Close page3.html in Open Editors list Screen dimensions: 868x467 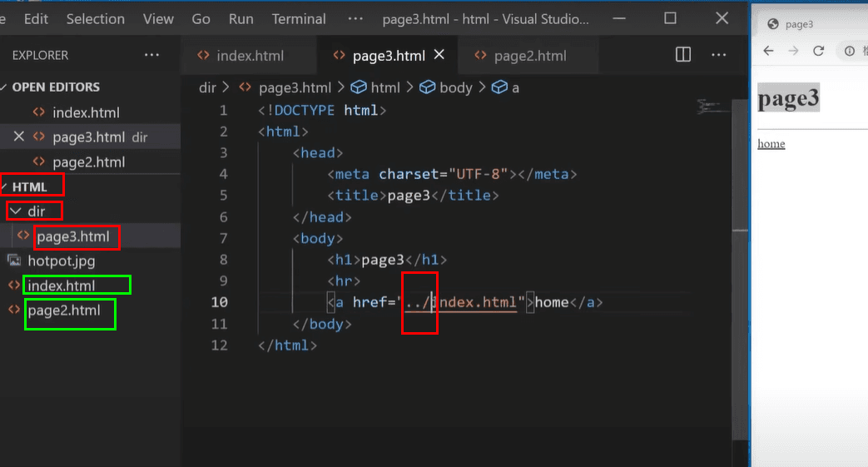pos(18,137)
